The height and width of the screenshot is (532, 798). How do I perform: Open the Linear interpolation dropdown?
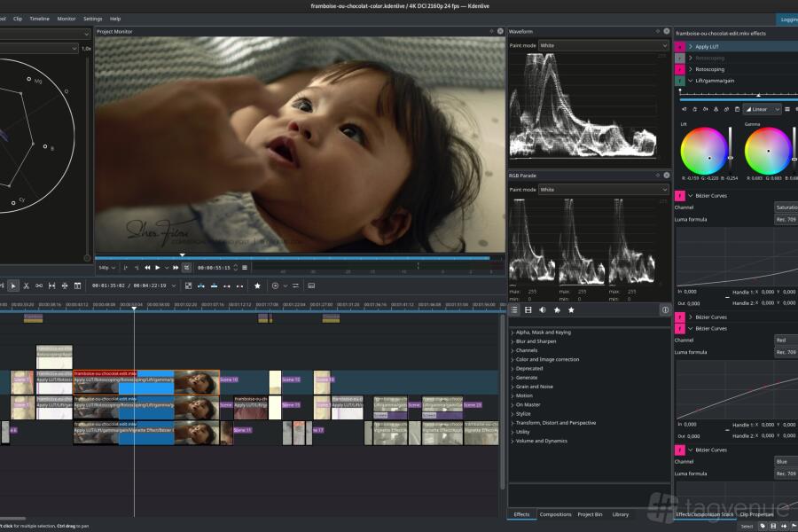(763, 110)
